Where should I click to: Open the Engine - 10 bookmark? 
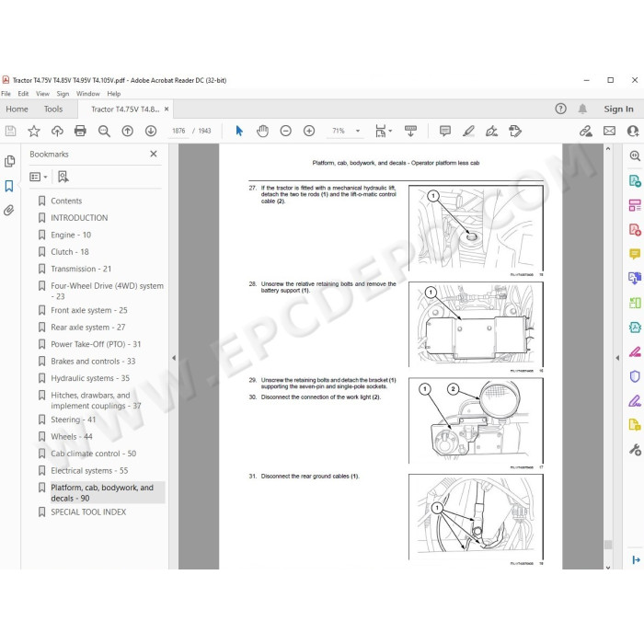point(71,235)
